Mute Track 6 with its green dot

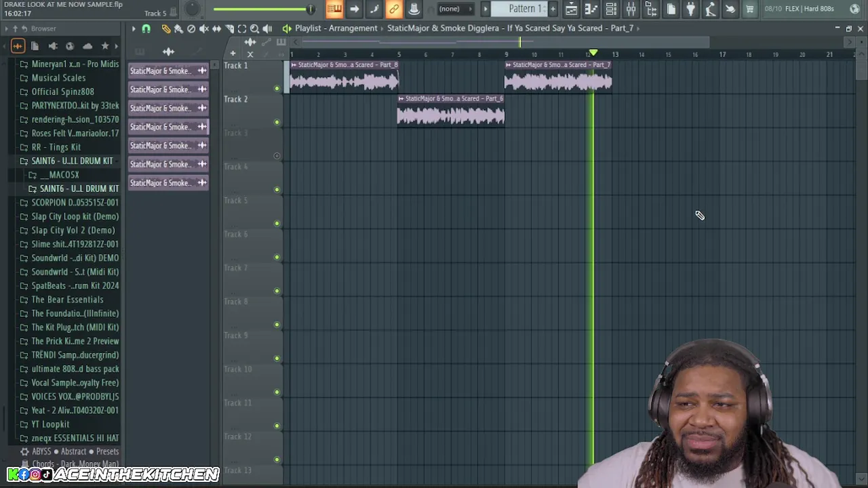pyautogui.click(x=277, y=258)
